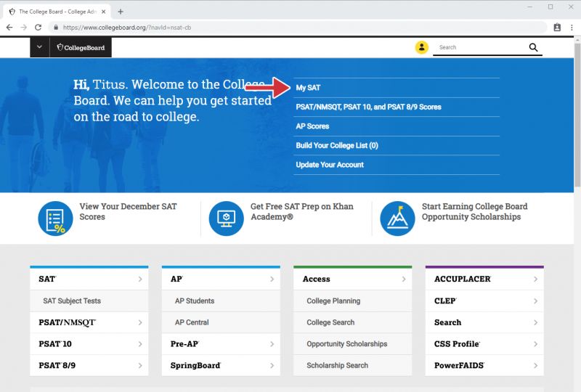
Task: Expand the Access section chevron
Action: 403,279
